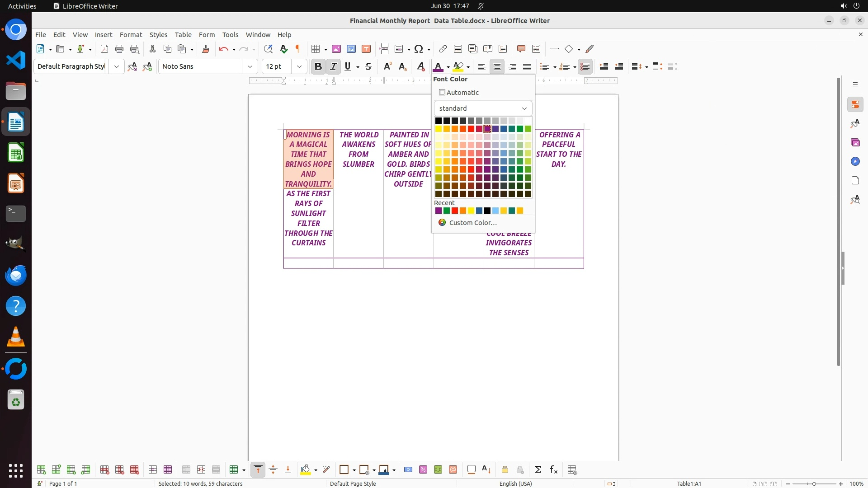868x488 pixels.
Task: Click the Strikethrough text icon
Action: coord(368,66)
